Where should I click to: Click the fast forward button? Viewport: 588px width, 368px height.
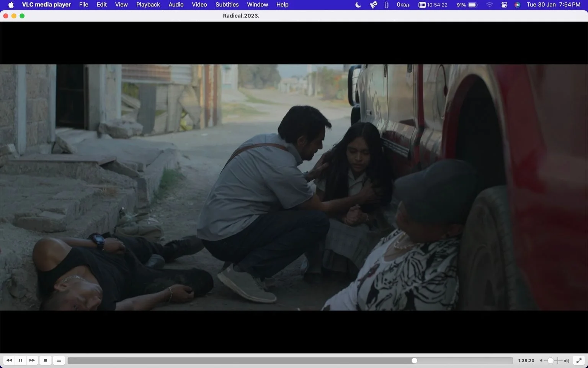click(32, 360)
